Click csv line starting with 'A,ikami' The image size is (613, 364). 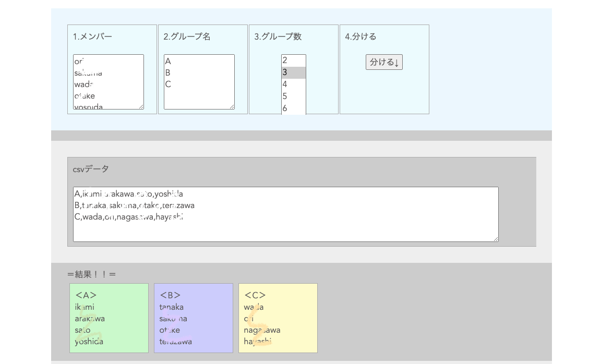tap(129, 194)
